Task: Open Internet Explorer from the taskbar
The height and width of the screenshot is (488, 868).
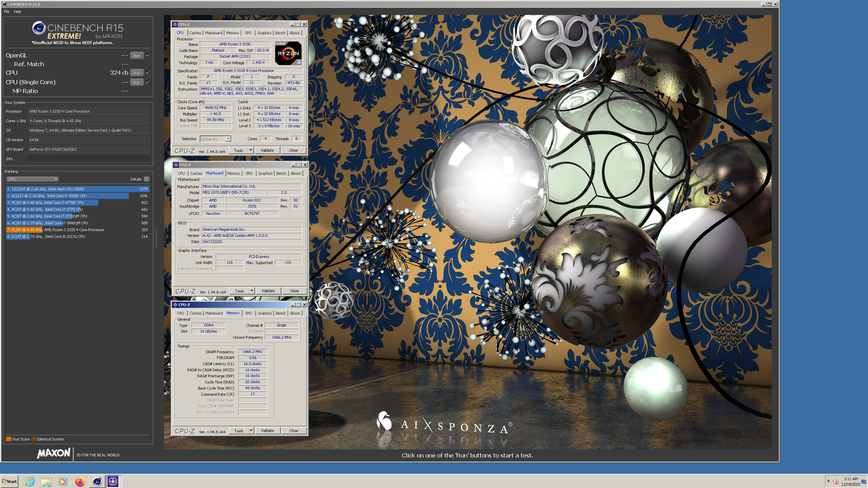Action: (x=30, y=481)
